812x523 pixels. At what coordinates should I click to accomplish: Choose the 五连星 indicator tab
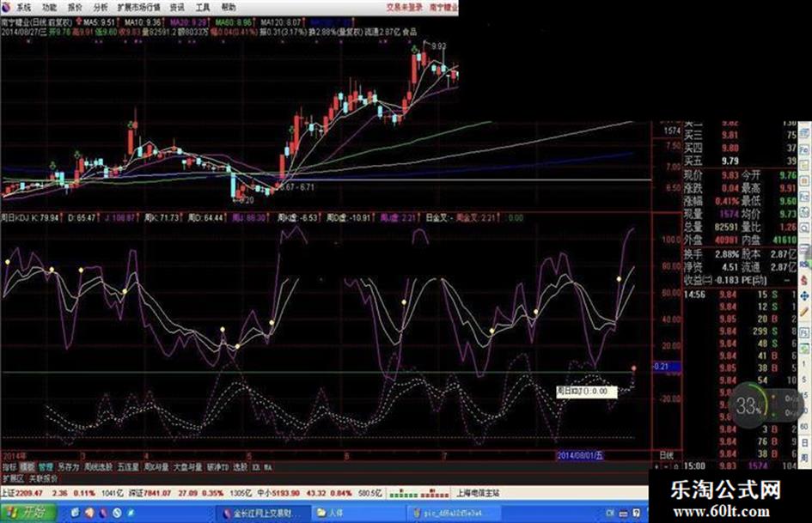click(x=128, y=466)
